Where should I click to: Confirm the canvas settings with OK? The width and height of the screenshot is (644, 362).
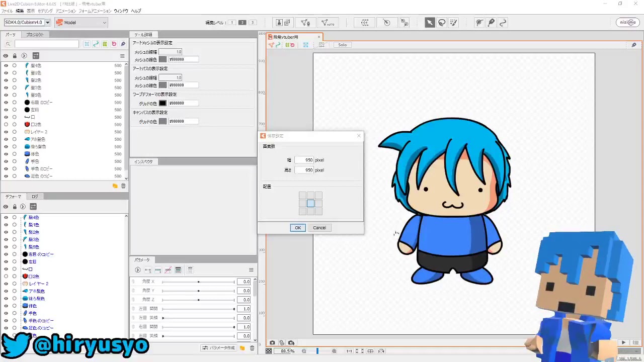click(x=298, y=228)
